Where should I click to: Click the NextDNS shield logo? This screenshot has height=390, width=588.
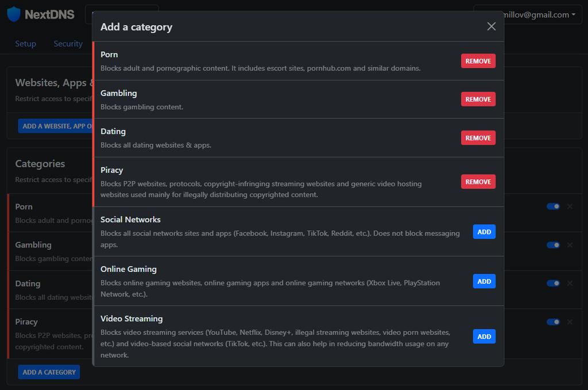pos(14,14)
